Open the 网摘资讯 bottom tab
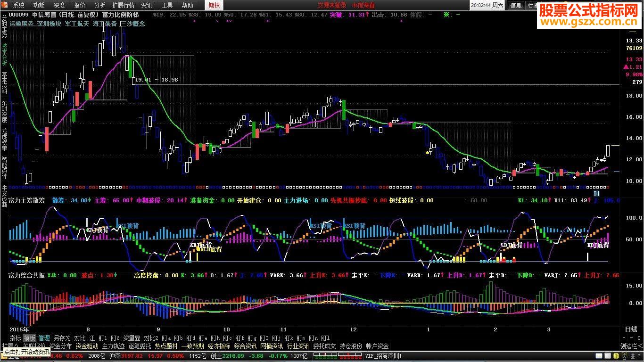Screen dimensions: 644x362 coord(272,346)
